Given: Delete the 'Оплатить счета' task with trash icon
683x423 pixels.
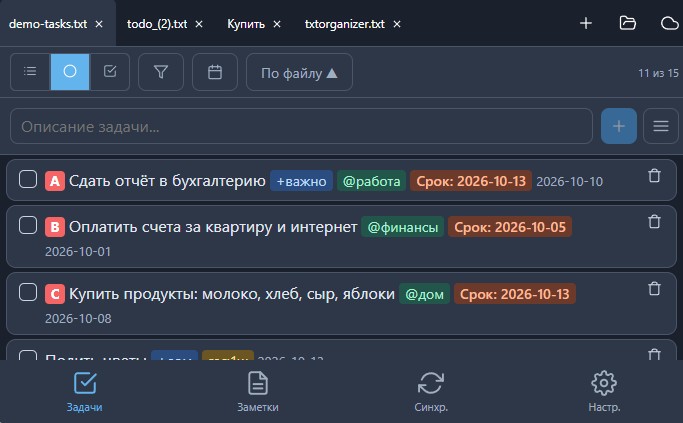Looking at the screenshot, I should click(654, 222).
